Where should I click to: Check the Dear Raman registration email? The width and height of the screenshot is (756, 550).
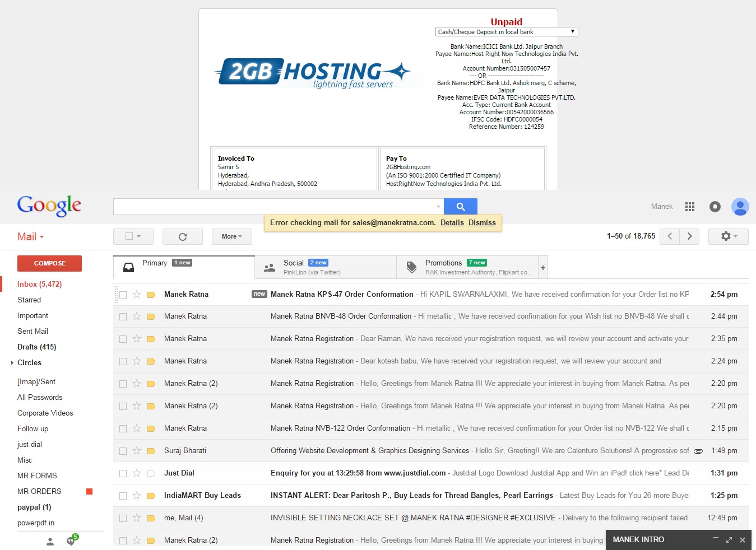coord(123,339)
